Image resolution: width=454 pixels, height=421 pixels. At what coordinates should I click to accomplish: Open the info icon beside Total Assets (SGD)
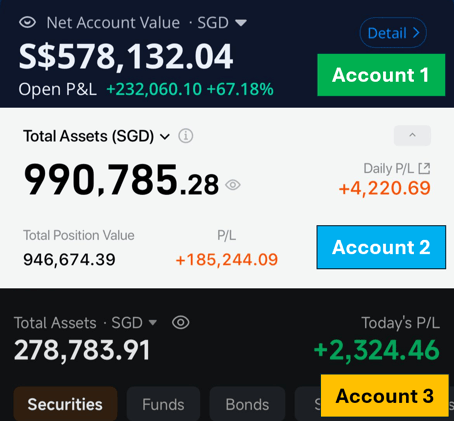186,136
